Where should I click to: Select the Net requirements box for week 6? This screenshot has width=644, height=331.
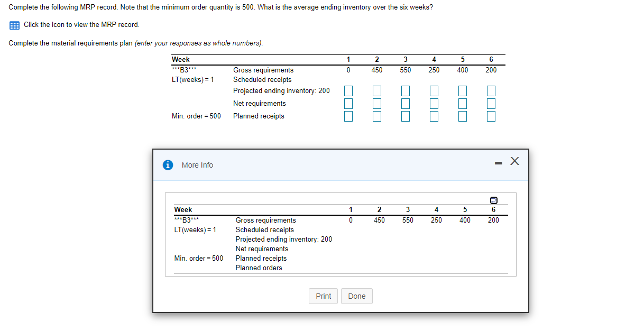click(x=491, y=103)
